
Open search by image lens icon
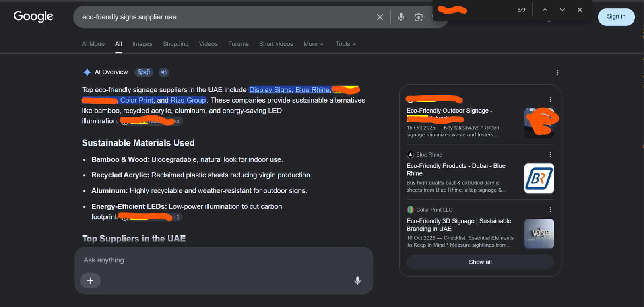[x=419, y=17]
